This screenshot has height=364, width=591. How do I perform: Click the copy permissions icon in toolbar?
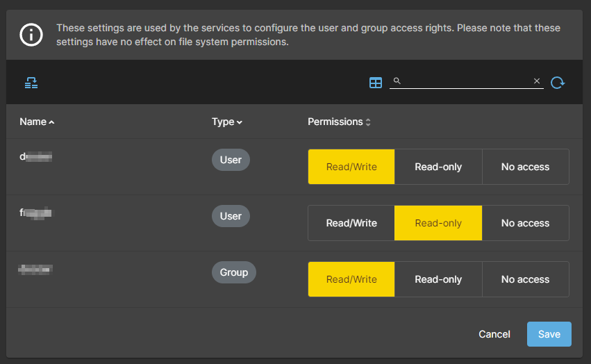click(x=31, y=83)
